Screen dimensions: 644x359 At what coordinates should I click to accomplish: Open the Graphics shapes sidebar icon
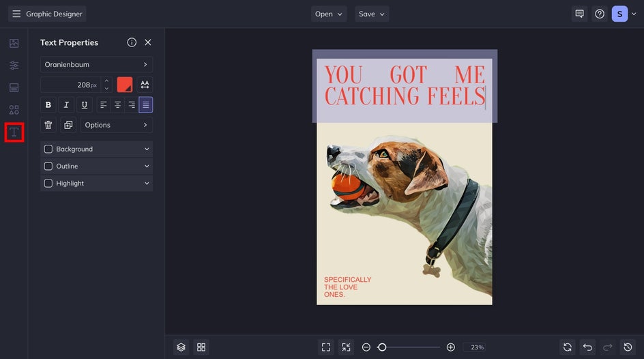[x=14, y=110]
